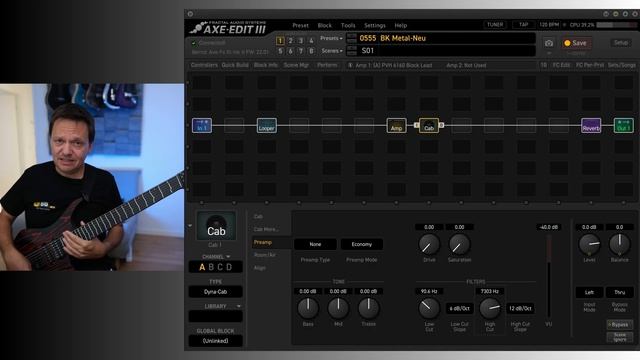Select scene 6 button
The image size is (640, 360).
coord(291,51)
